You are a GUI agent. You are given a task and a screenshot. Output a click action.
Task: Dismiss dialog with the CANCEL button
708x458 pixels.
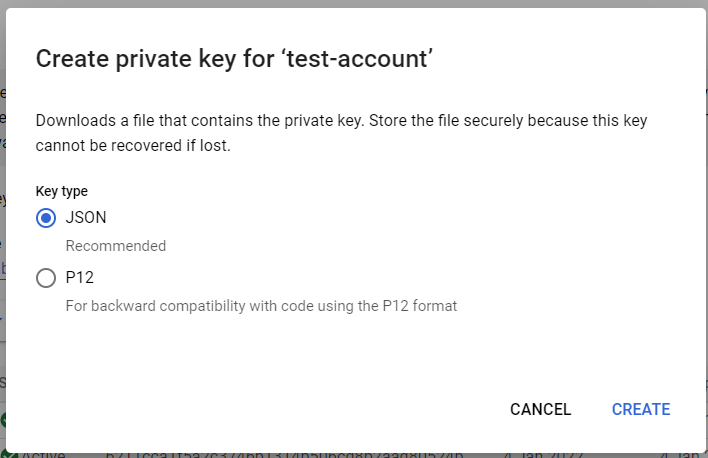pos(540,409)
